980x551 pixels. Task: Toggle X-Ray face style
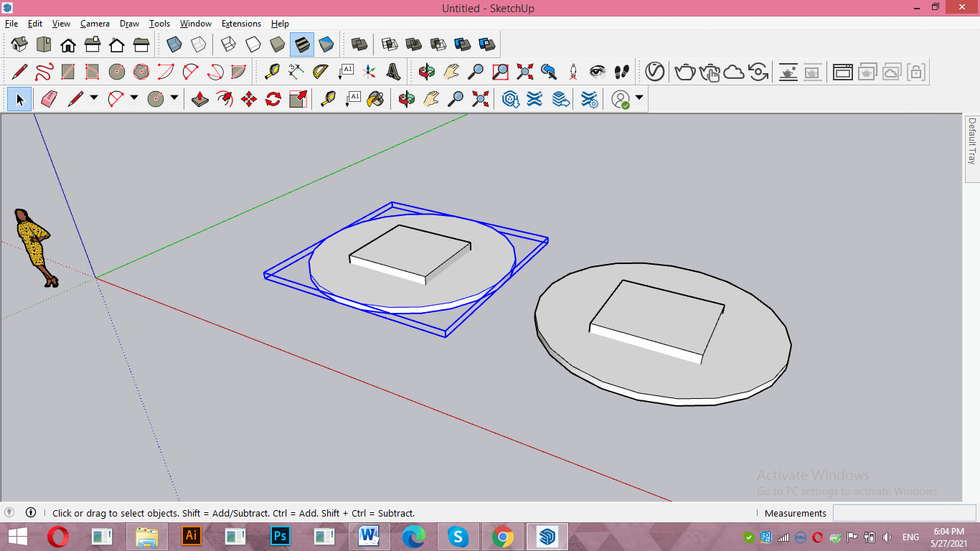click(x=174, y=44)
